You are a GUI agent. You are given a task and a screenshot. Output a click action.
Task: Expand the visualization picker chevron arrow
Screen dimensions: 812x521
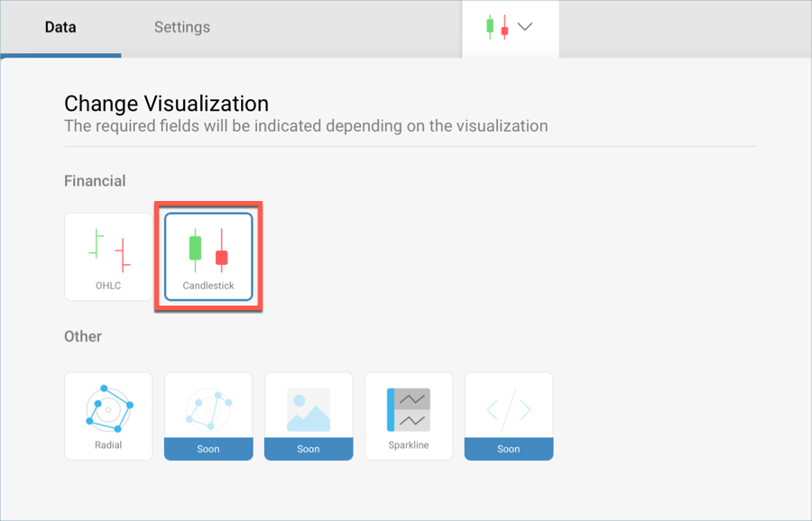coord(524,27)
